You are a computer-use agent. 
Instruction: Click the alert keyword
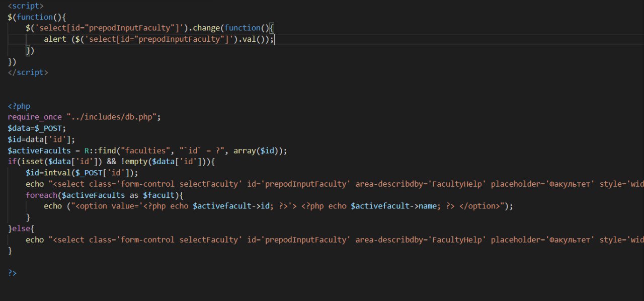[x=55, y=39]
